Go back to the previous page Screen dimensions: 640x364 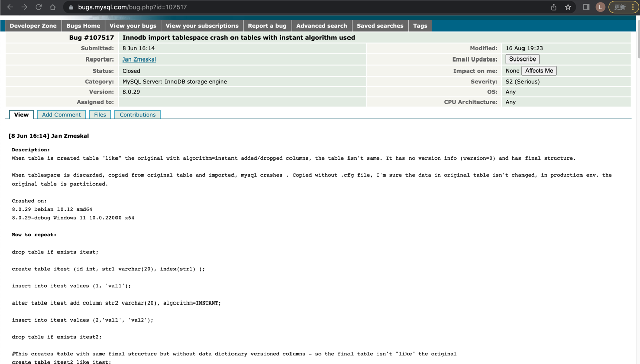tap(10, 7)
